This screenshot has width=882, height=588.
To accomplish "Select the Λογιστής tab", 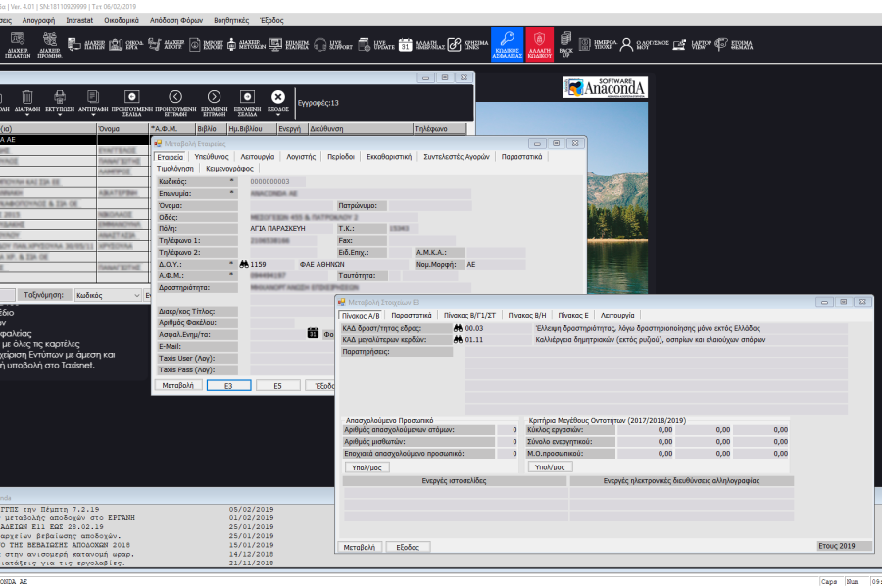I will (x=301, y=156).
